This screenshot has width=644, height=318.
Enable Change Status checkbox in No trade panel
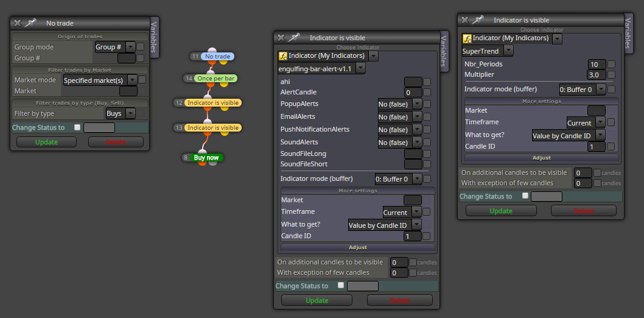click(77, 127)
